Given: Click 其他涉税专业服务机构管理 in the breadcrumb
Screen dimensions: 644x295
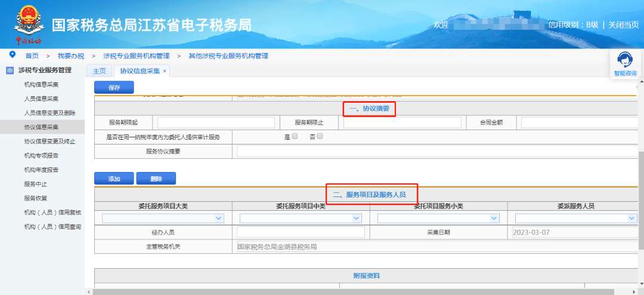Looking at the screenshot, I should click(228, 56).
